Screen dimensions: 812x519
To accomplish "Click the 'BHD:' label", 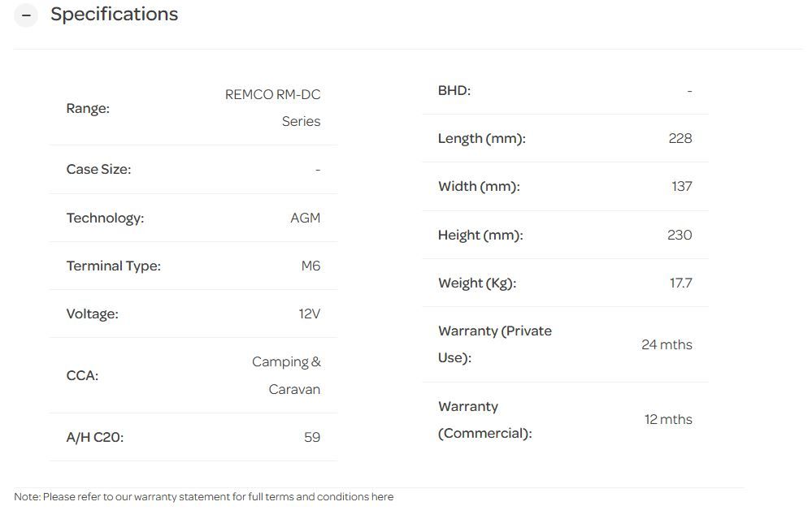I will pyautogui.click(x=454, y=90).
